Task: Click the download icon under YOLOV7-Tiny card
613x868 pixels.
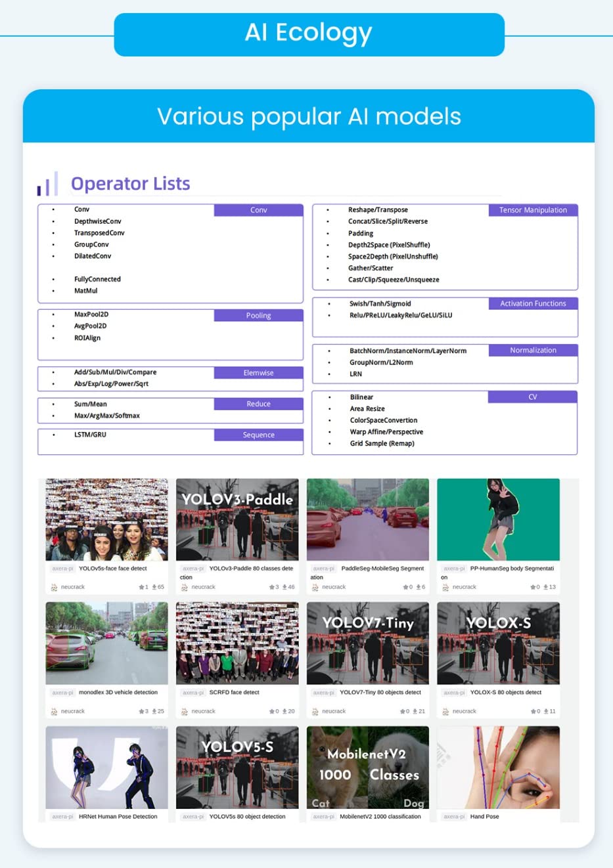Action: pyautogui.click(x=415, y=711)
